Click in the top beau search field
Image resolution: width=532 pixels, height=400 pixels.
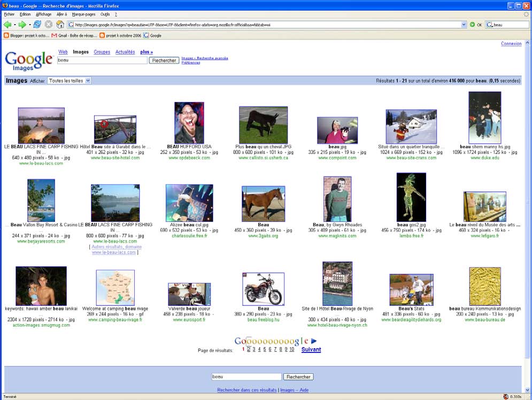pyautogui.click(x=102, y=60)
